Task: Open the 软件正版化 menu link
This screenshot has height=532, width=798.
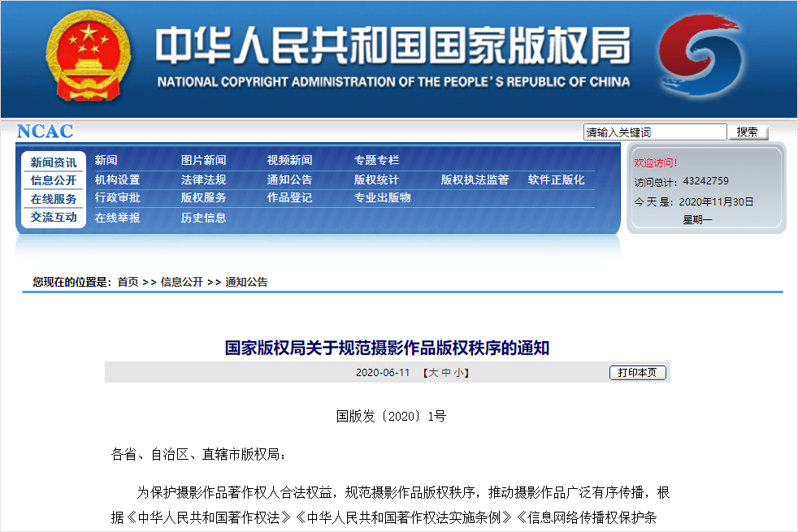Action: click(557, 179)
